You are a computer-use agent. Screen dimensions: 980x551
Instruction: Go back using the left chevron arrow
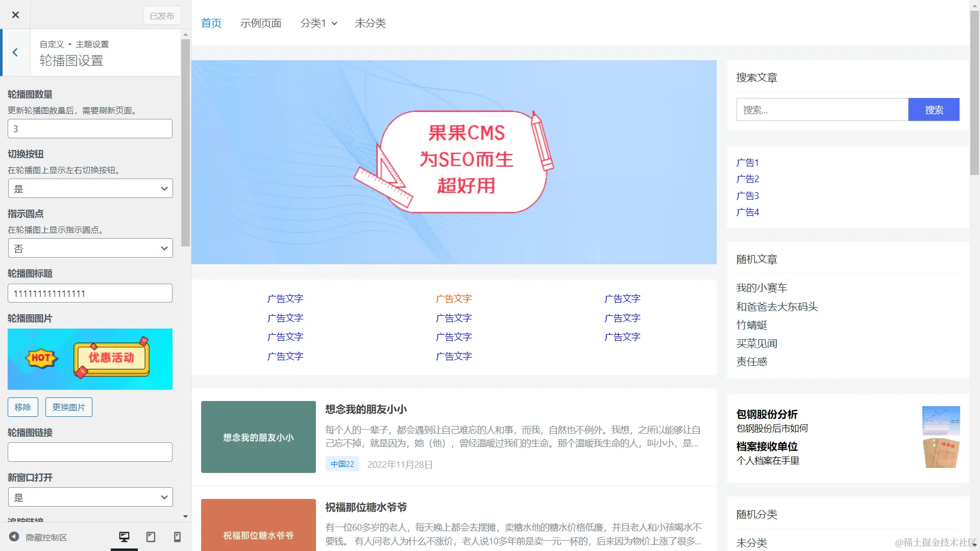15,52
